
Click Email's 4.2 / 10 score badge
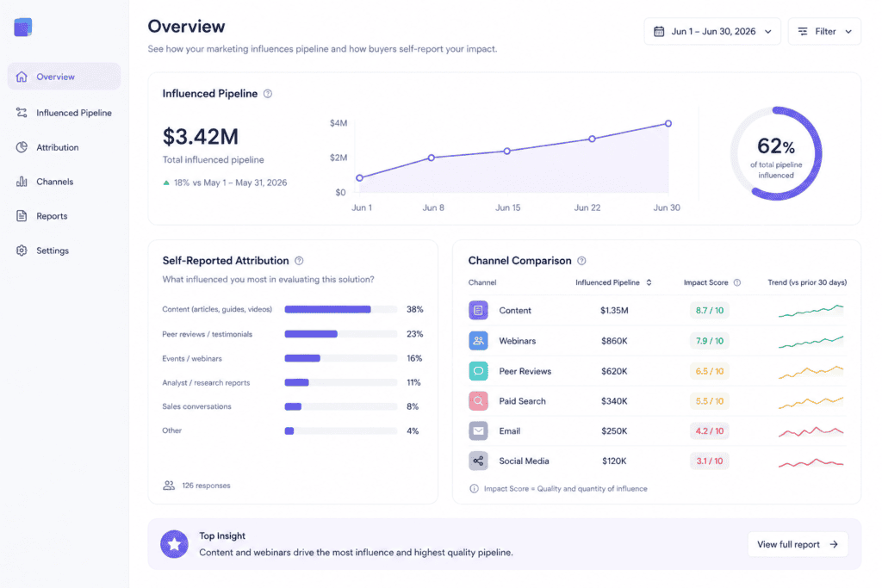click(x=710, y=431)
